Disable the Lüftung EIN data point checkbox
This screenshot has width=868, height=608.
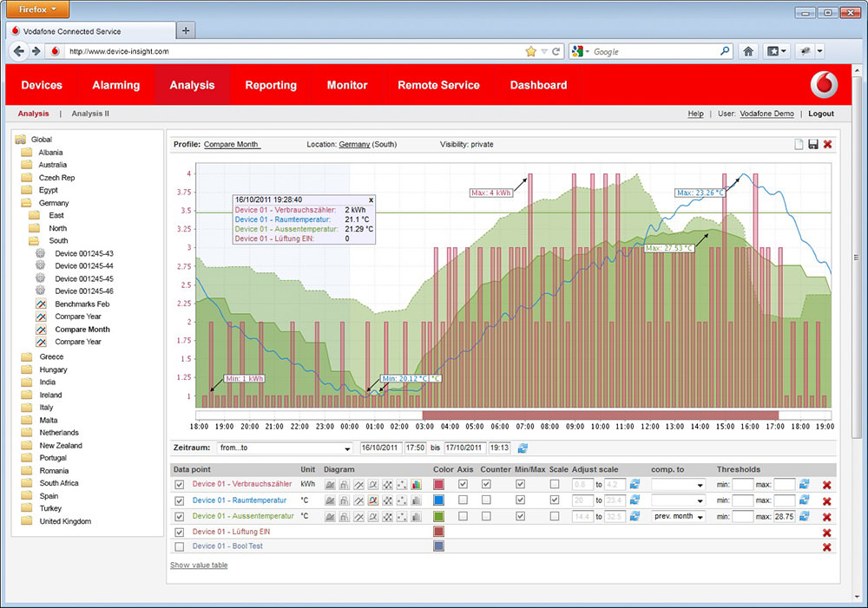(180, 533)
